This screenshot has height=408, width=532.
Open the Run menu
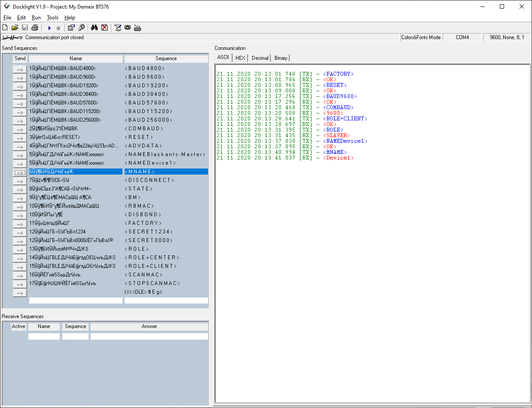click(x=37, y=18)
